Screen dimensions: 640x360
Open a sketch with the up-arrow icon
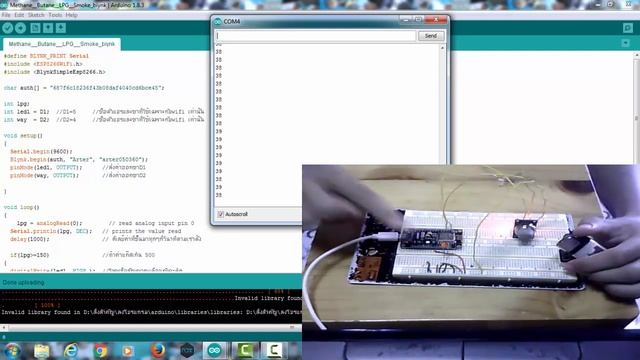coord(48,28)
